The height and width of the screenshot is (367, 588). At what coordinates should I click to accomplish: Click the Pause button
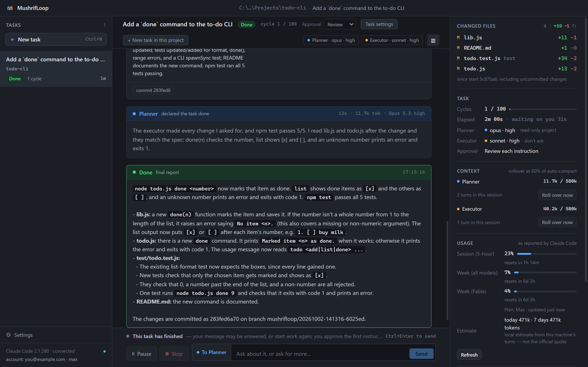(x=141, y=354)
